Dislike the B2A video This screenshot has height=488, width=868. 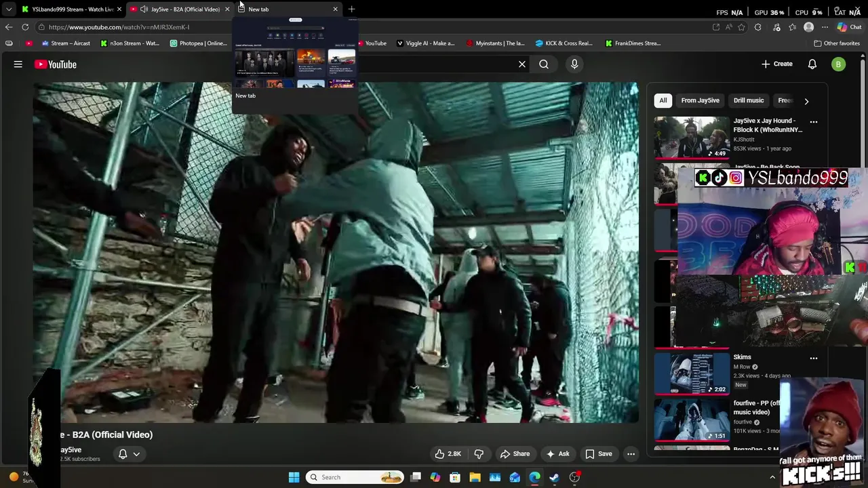pyautogui.click(x=479, y=454)
